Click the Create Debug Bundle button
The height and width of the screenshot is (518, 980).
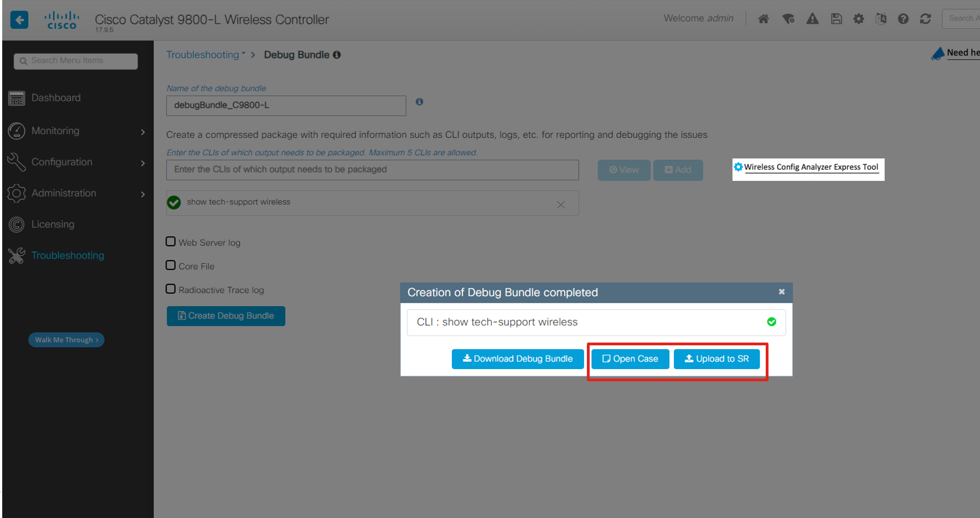point(226,316)
